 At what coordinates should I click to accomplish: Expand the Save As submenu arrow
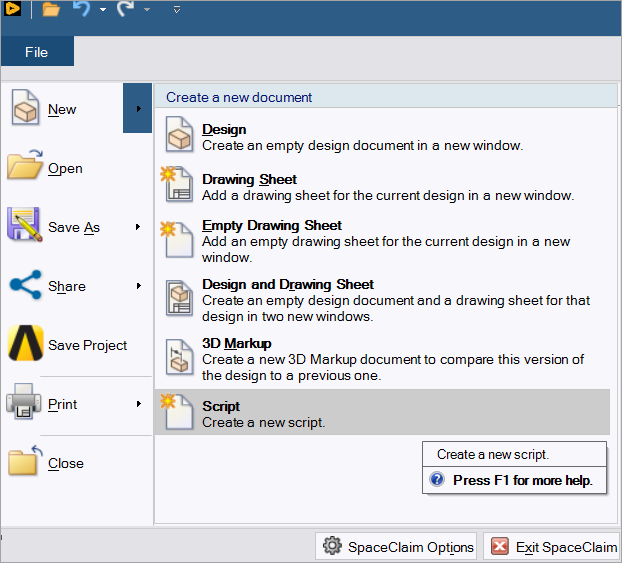(138, 227)
